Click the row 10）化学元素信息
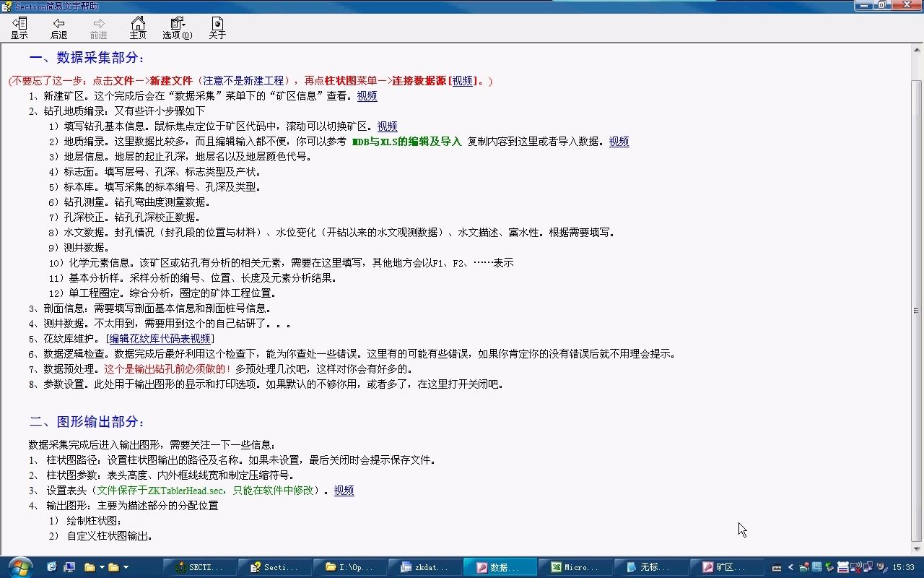Viewport: 924px width, 578px height. point(281,263)
